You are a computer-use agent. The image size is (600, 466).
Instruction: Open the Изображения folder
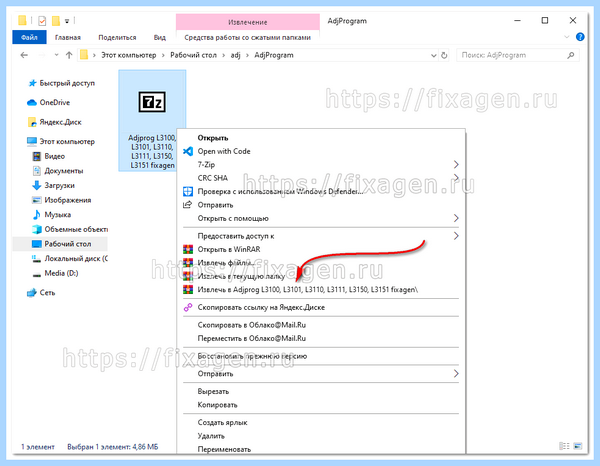[62, 200]
